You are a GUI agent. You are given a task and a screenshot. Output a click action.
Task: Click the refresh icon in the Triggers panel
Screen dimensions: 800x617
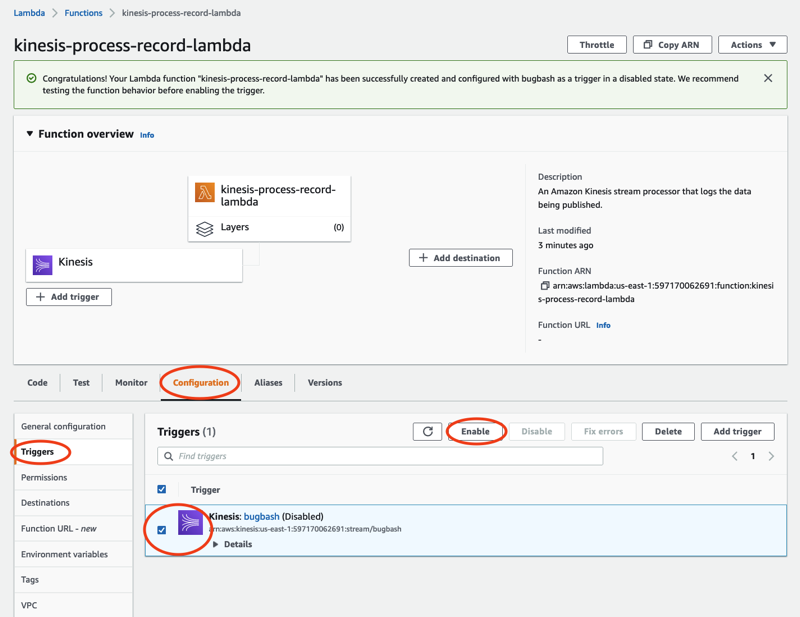point(427,431)
